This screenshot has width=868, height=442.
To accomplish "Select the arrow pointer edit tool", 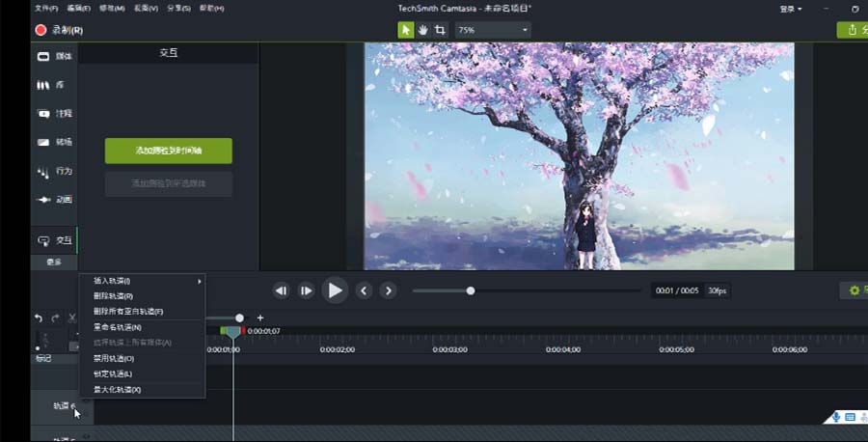I will [x=406, y=30].
